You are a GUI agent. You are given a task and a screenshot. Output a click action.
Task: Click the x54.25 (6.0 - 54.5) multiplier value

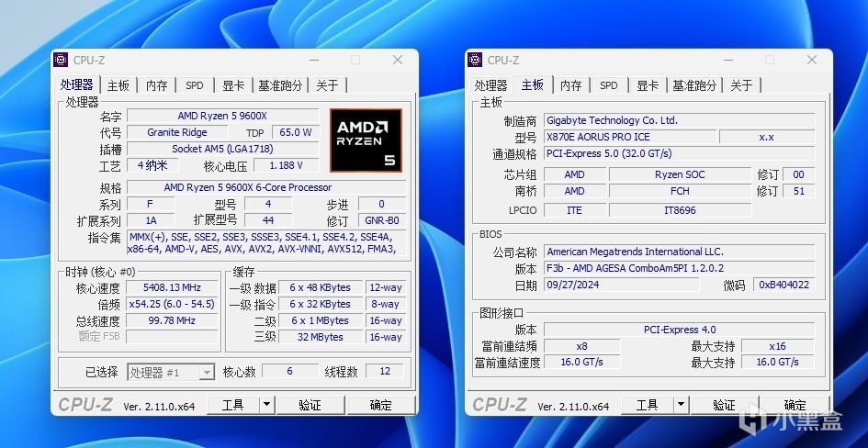coord(172,304)
